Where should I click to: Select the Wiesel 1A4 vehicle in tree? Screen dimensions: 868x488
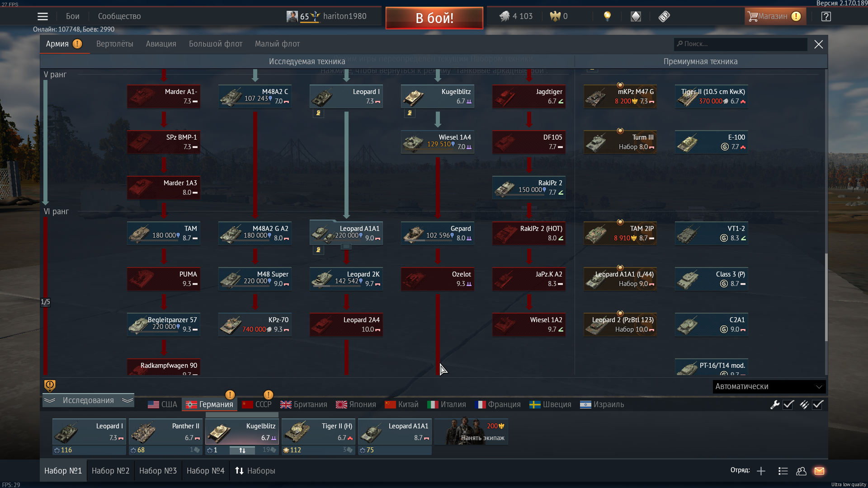(438, 142)
